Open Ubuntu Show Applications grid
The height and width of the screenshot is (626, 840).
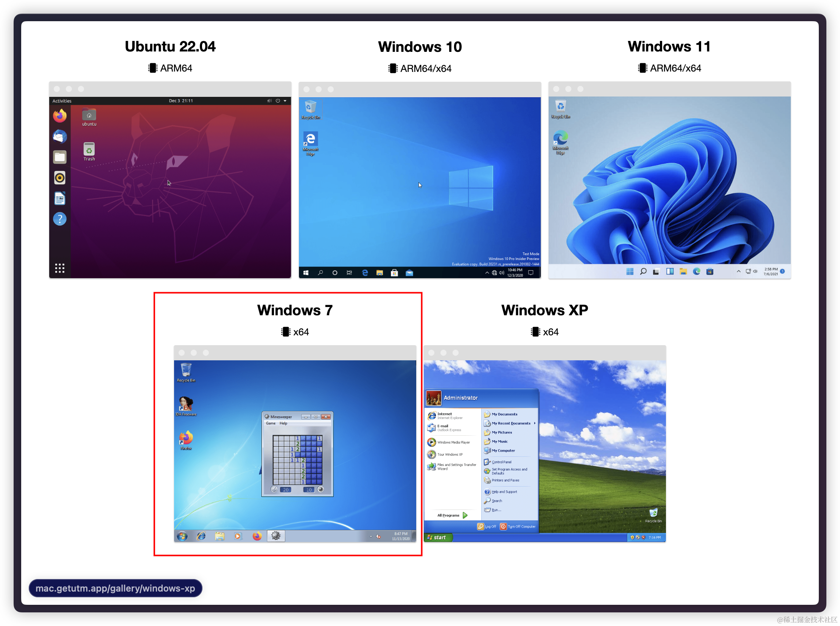point(59,268)
